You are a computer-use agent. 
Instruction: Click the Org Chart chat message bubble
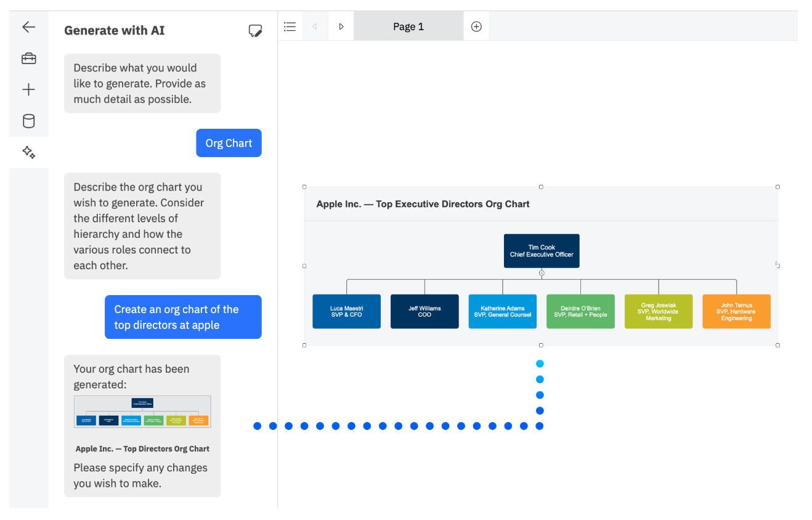(x=229, y=143)
